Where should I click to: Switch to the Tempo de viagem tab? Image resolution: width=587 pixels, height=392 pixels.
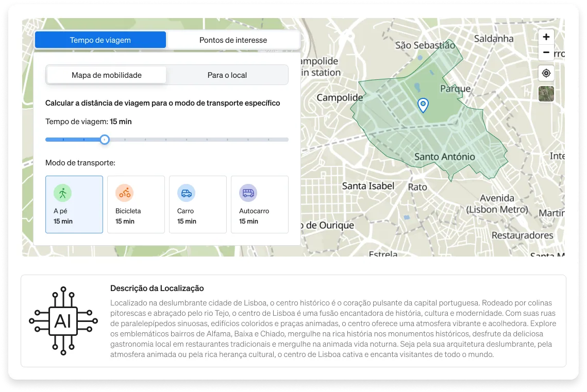tap(100, 40)
